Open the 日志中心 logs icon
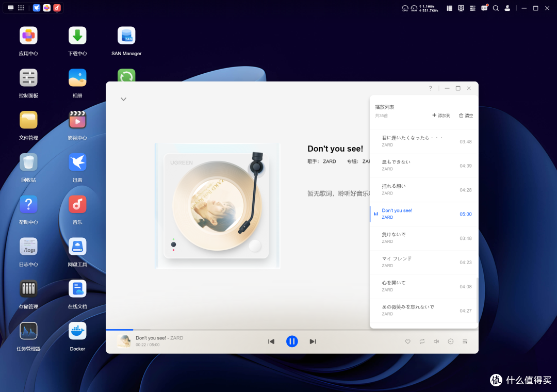557x392 pixels. point(28,247)
